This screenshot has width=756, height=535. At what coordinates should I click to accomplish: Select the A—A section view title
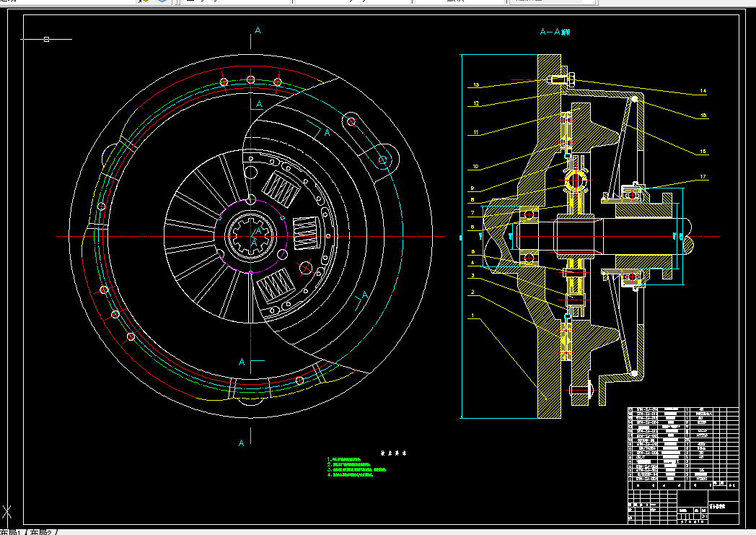click(x=555, y=32)
